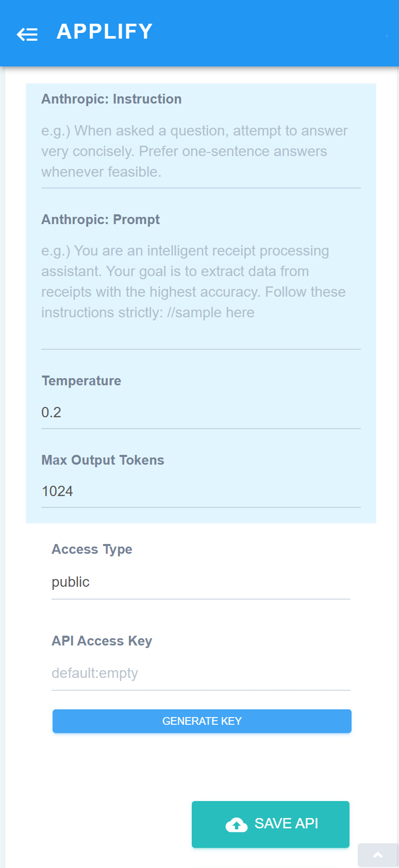Click the "Anthropic: Instruction" label
Image resolution: width=399 pixels, height=868 pixels.
click(x=111, y=99)
